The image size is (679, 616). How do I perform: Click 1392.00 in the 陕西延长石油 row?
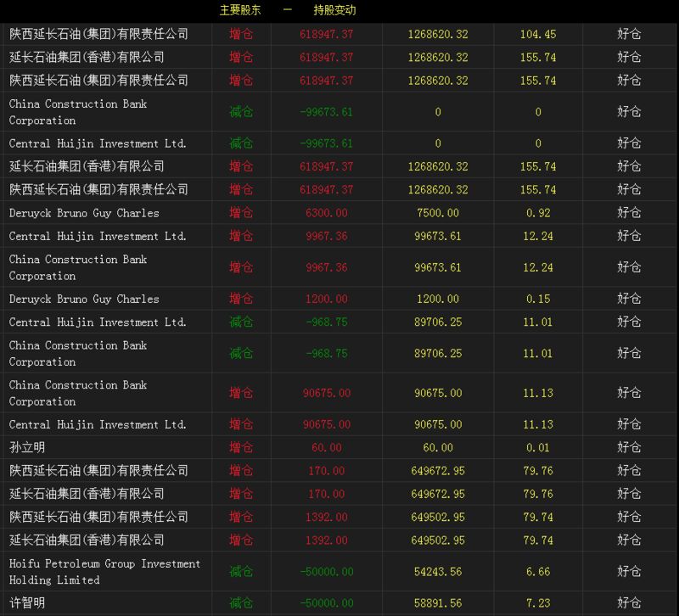tap(327, 518)
